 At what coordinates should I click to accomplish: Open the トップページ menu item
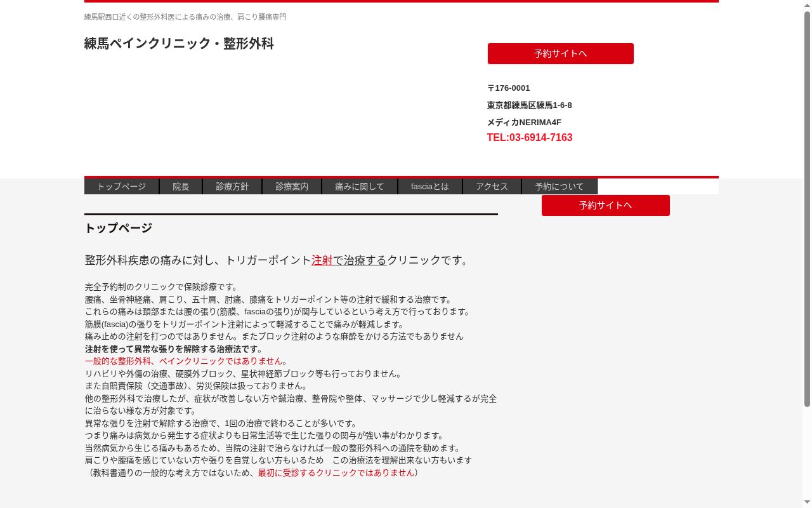121,187
